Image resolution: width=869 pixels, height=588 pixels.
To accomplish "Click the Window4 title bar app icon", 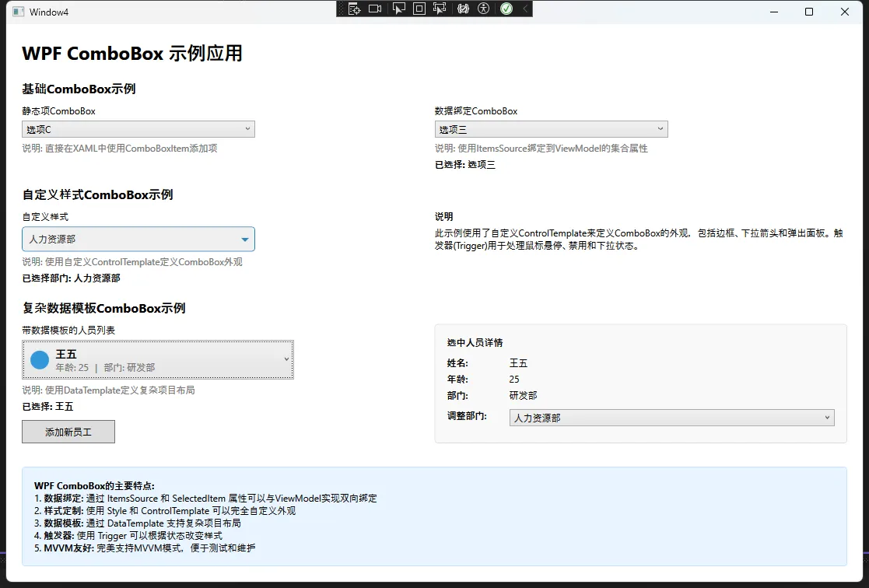I will click(x=17, y=12).
